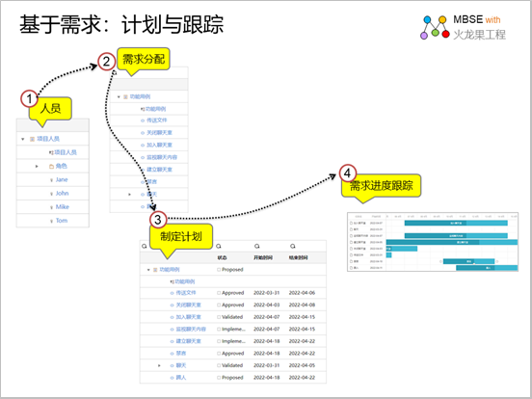Open the John entry in the people tree

point(62,194)
